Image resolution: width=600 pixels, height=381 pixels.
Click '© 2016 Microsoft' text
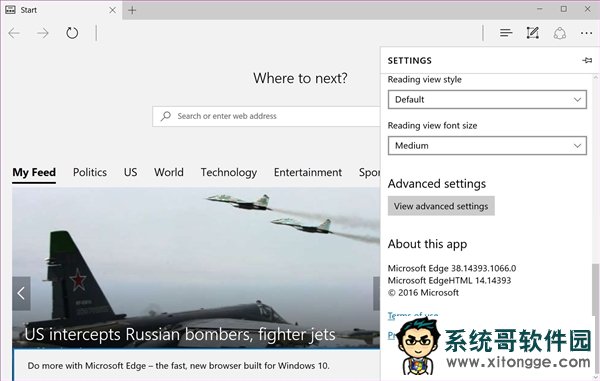423,293
